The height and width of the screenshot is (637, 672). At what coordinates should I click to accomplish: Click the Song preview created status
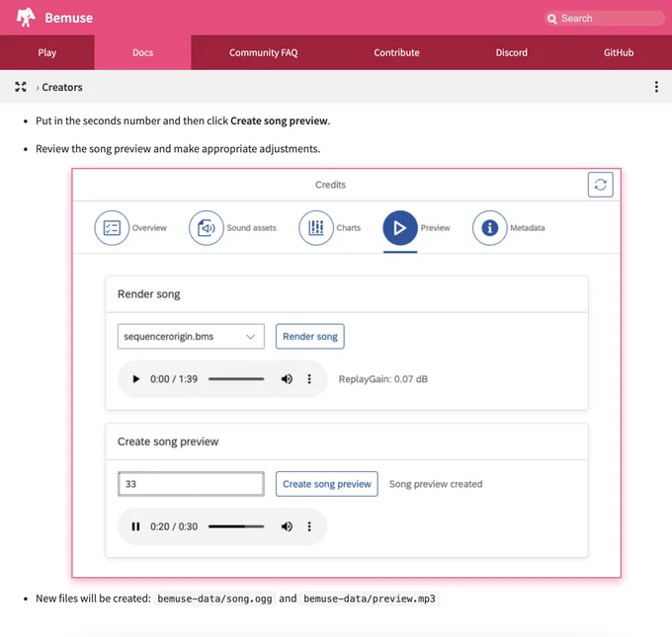coord(436,484)
